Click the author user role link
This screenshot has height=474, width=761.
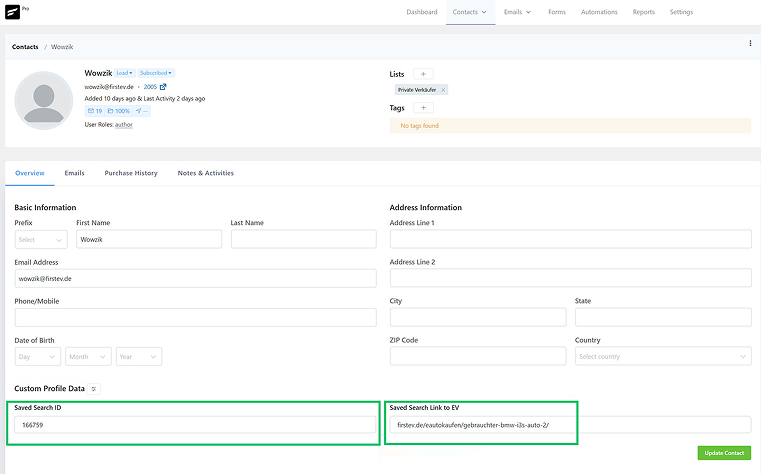(x=124, y=125)
